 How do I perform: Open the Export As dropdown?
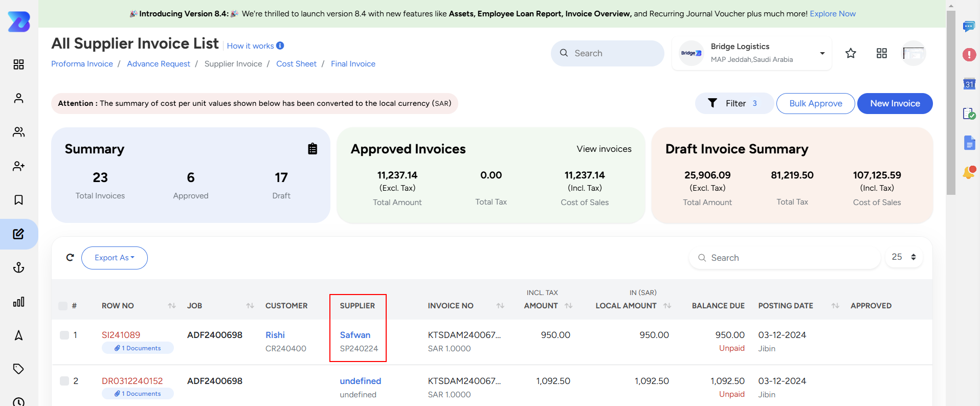pos(115,258)
